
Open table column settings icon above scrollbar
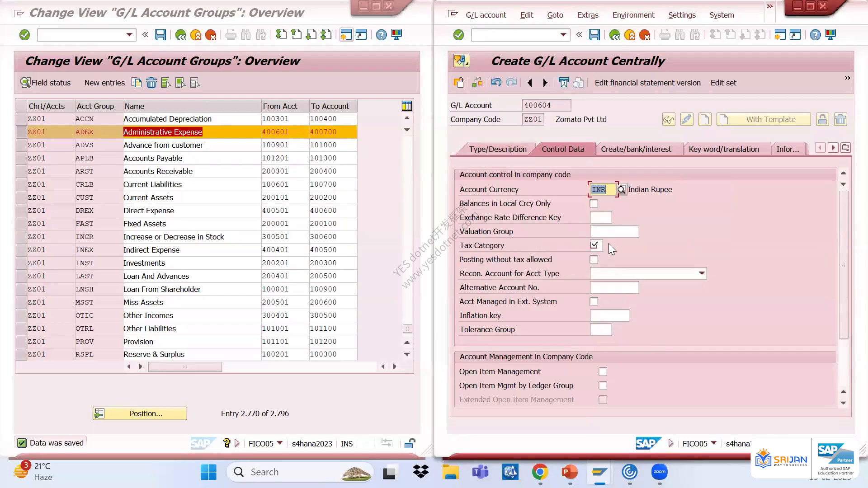coord(406,106)
